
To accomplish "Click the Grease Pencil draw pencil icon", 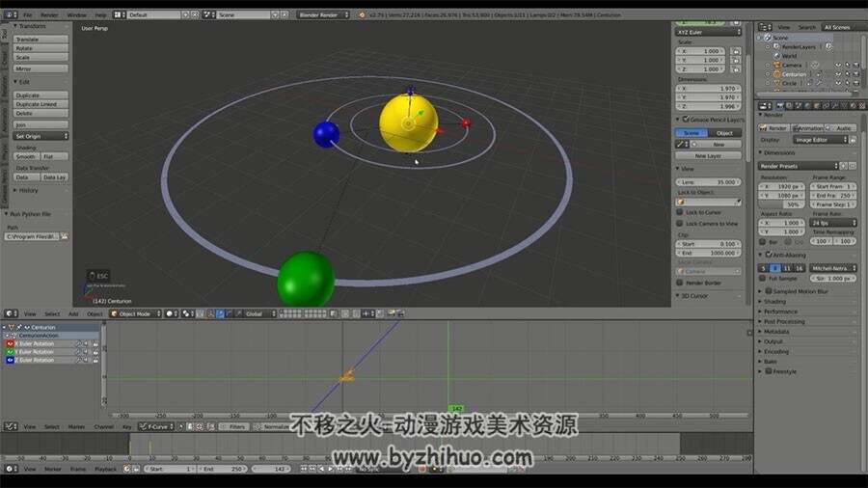I will (x=680, y=145).
